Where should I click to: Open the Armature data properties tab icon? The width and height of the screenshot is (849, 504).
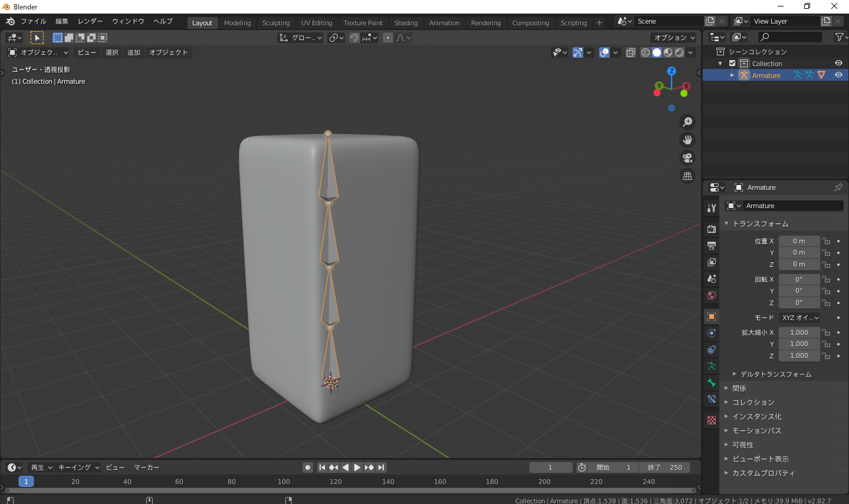click(x=712, y=366)
